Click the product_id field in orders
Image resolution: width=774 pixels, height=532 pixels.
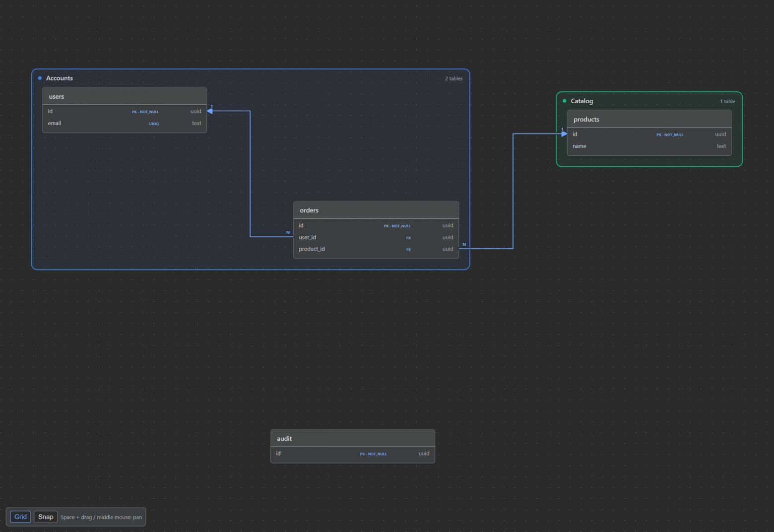312,249
